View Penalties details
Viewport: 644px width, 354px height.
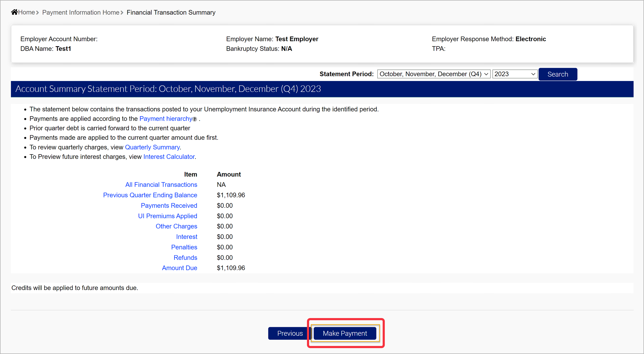(184, 247)
